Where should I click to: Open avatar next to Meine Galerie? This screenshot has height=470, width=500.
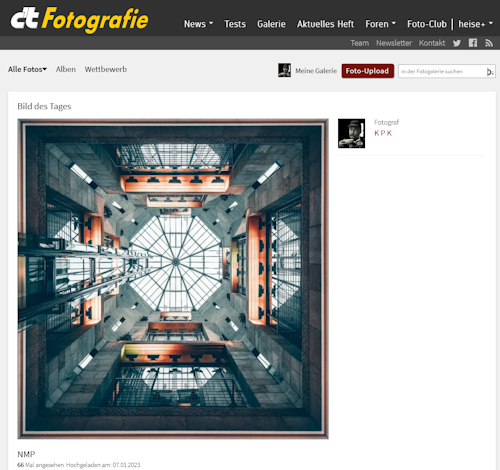(284, 70)
